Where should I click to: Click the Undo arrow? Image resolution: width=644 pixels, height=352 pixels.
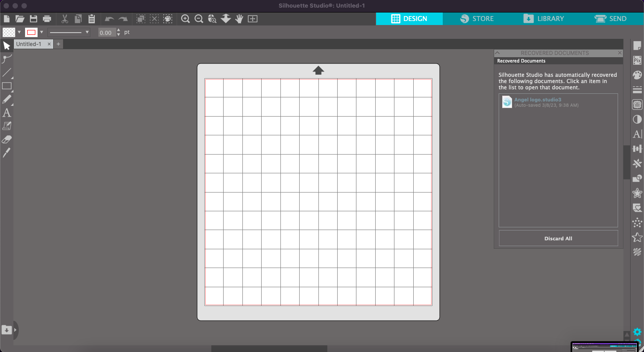point(109,19)
